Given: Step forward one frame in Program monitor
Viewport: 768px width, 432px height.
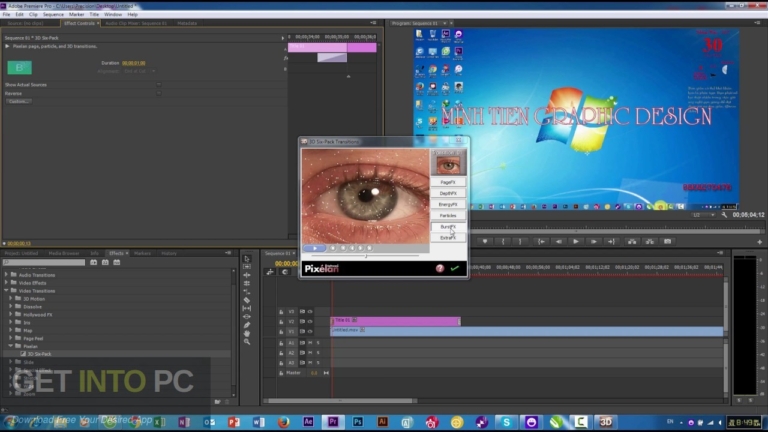Looking at the screenshot, I should point(594,241).
